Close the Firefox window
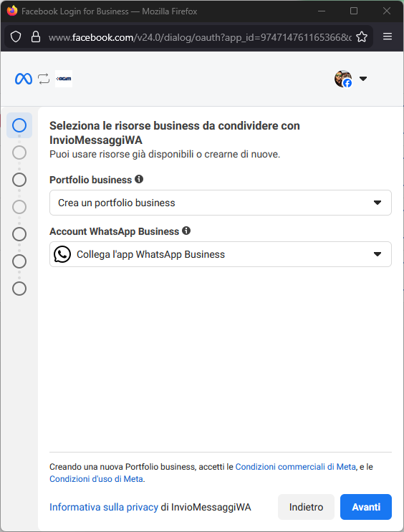404x532 pixels. [x=386, y=11]
